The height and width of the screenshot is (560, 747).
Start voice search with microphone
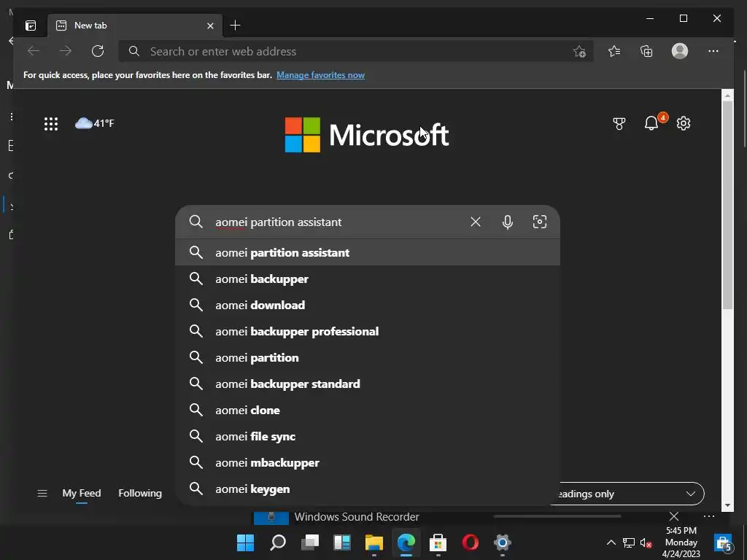tap(508, 222)
